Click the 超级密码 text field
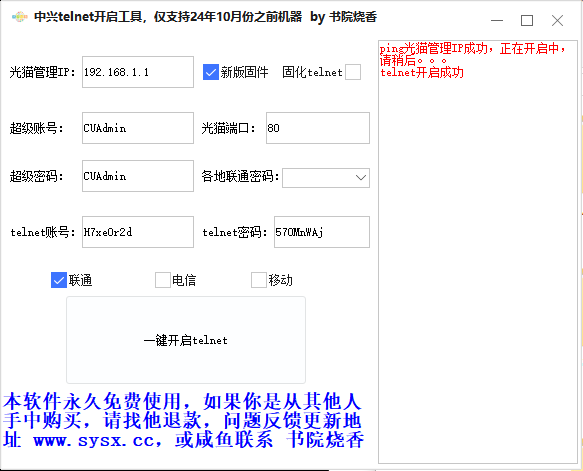 pos(138,176)
